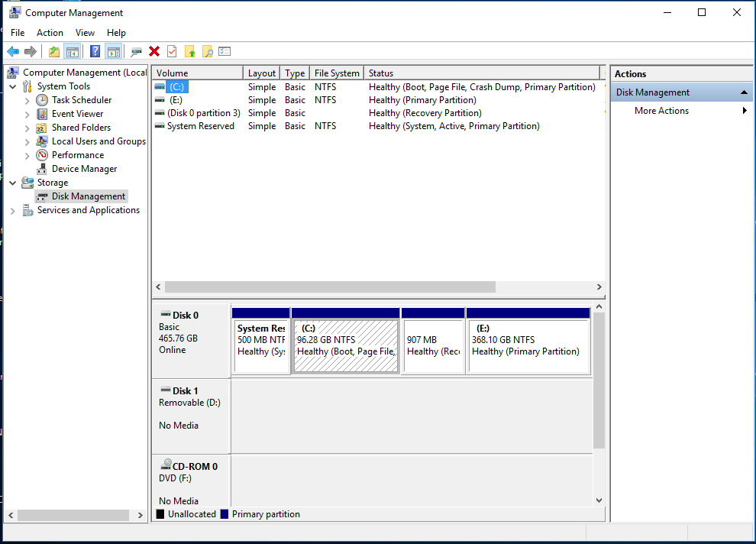Click the Properties checkmark page icon
Screen dimensions: 756x544
[172, 52]
